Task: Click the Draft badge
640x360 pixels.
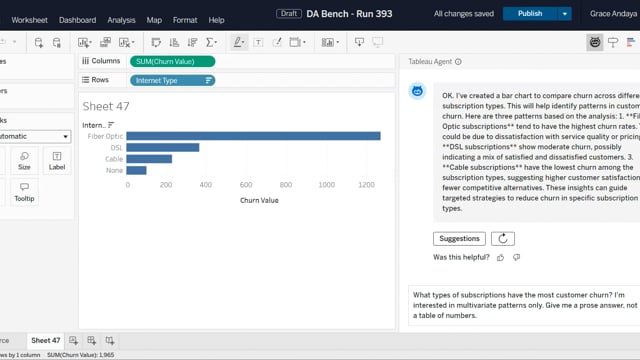Action: [x=289, y=13]
